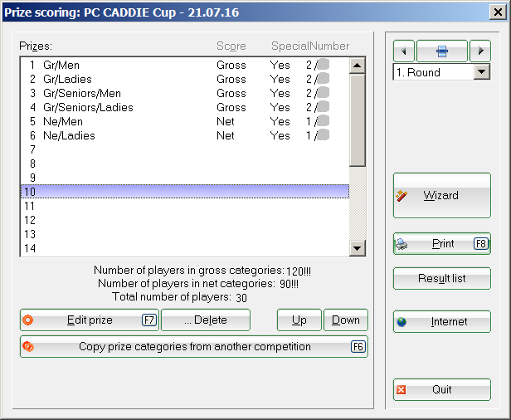Open the Result list

[442, 279]
